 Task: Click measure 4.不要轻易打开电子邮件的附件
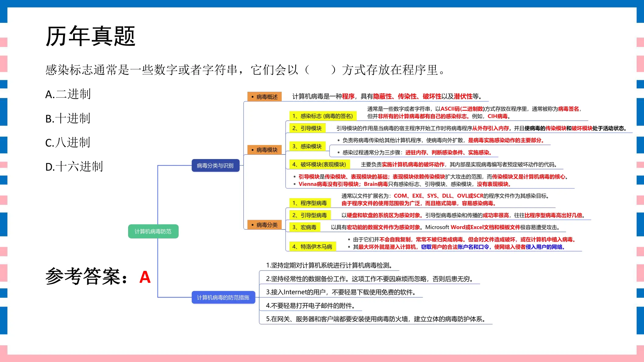310,306
